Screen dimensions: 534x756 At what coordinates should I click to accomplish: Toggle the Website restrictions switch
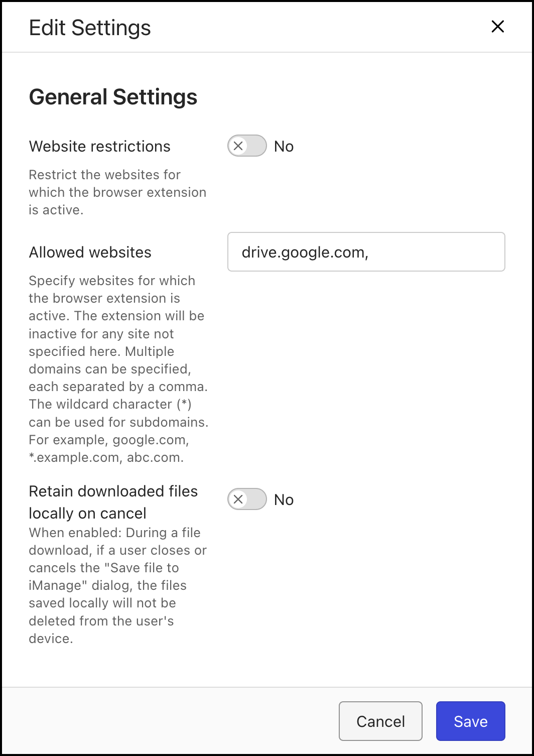(x=247, y=146)
